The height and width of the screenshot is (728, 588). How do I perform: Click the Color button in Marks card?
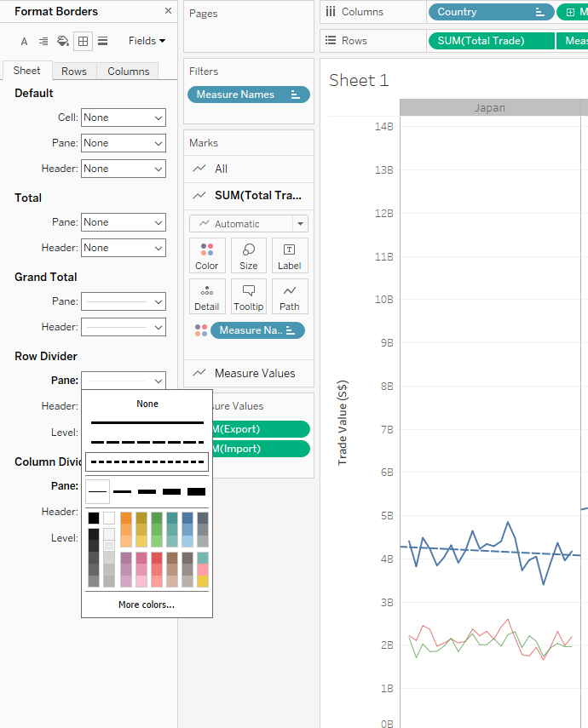207,255
